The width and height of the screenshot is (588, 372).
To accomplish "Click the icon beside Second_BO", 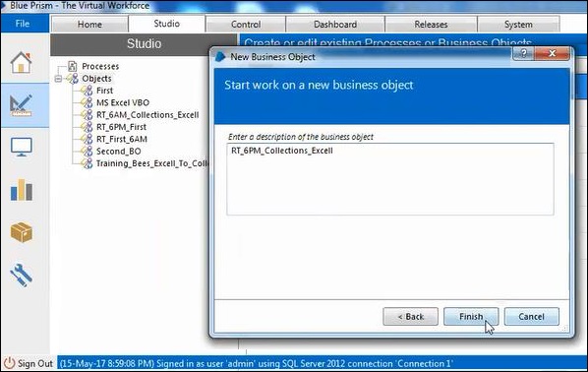I will pyautogui.click(x=87, y=152).
